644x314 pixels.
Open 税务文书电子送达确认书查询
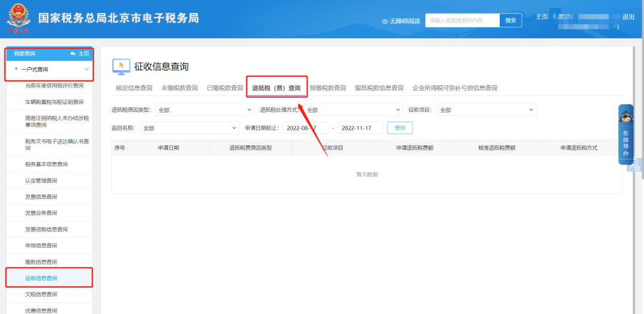[57, 144]
